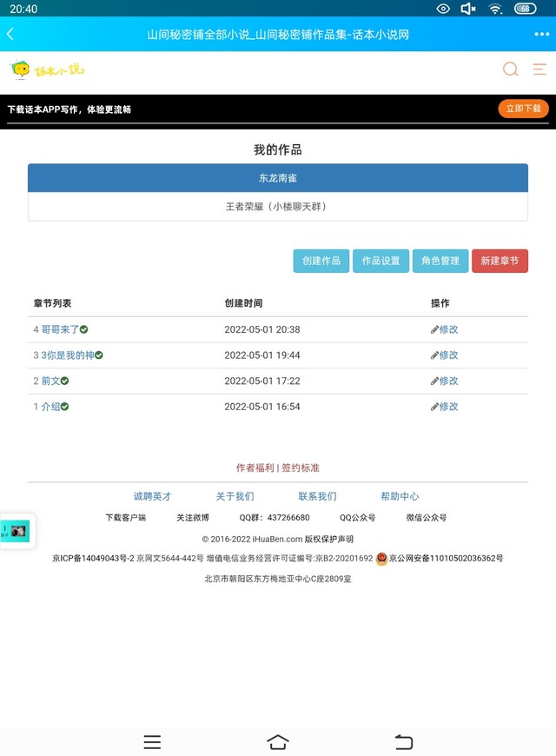Select the 王者荣耀（小楼聊天群）work
556x756 pixels.
pyautogui.click(x=278, y=207)
